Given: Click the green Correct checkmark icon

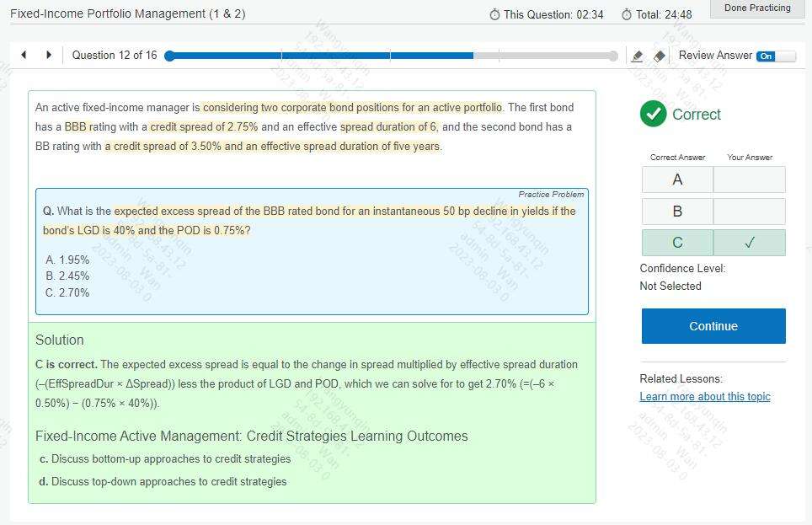Looking at the screenshot, I should pos(653,114).
